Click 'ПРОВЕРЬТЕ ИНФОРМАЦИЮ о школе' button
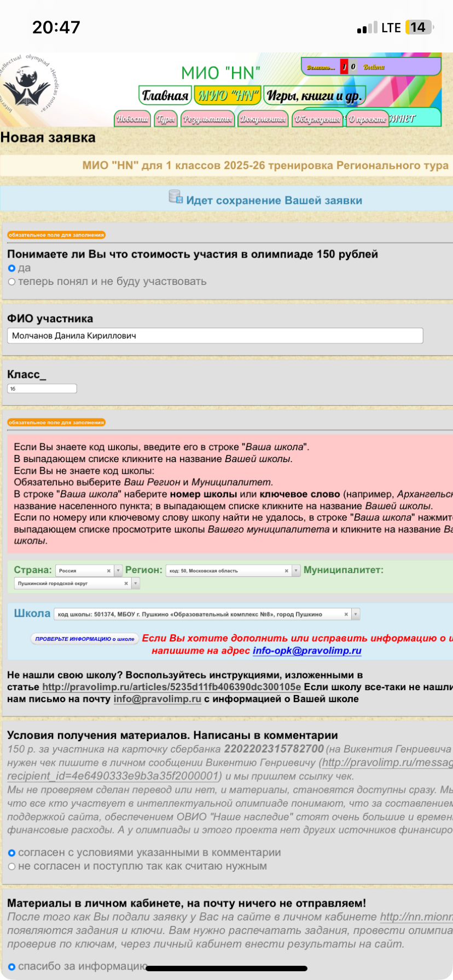This screenshot has width=453, height=980. pos(85,639)
